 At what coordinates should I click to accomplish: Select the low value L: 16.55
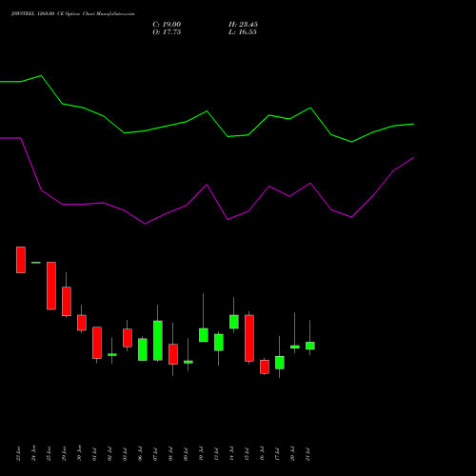click(243, 32)
